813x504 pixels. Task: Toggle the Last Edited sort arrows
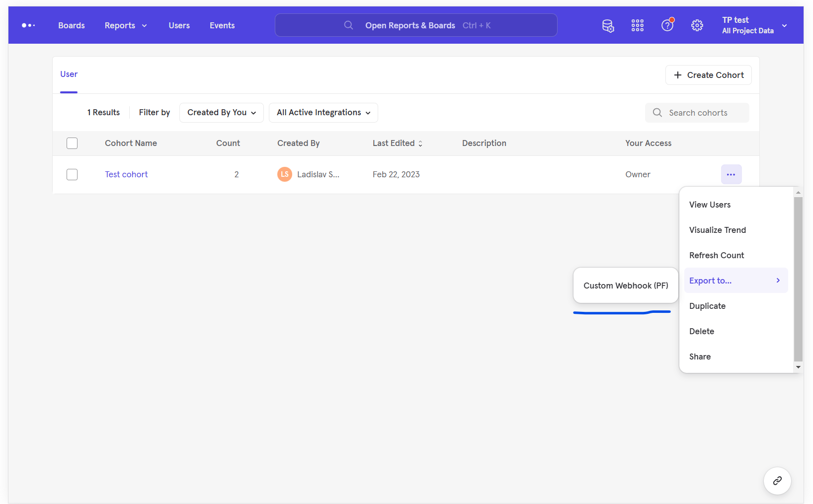420,143
